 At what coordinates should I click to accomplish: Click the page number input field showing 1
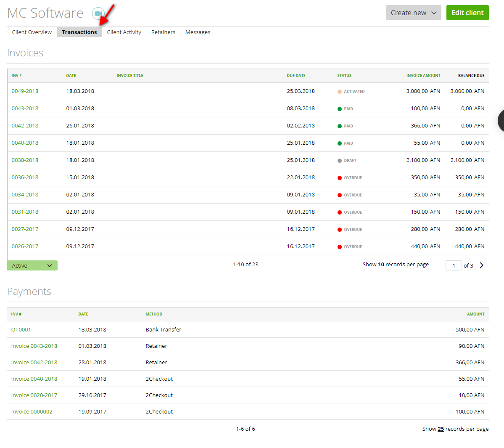click(454, 265)
